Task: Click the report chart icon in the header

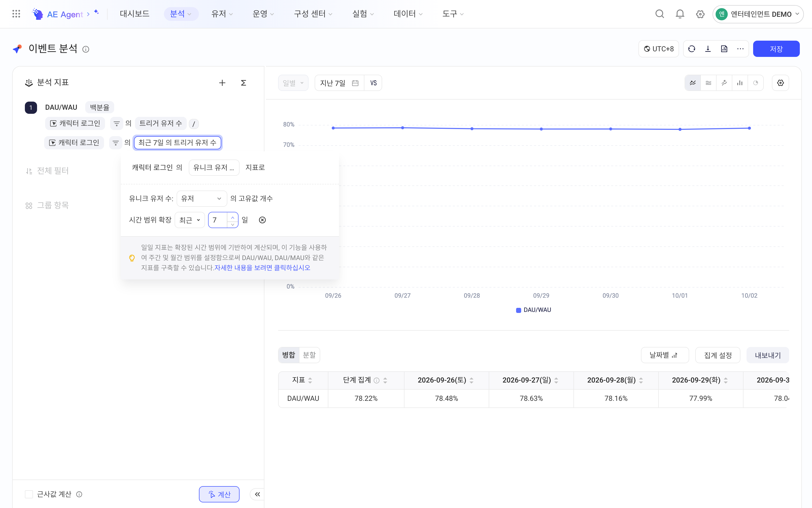Action: [x=724, y=49]
